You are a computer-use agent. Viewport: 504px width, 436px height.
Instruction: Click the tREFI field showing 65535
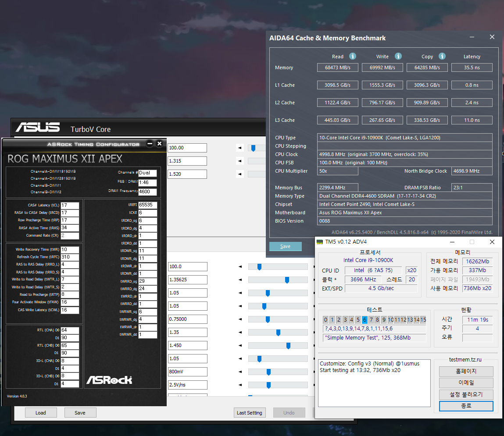tap(147, 205)
